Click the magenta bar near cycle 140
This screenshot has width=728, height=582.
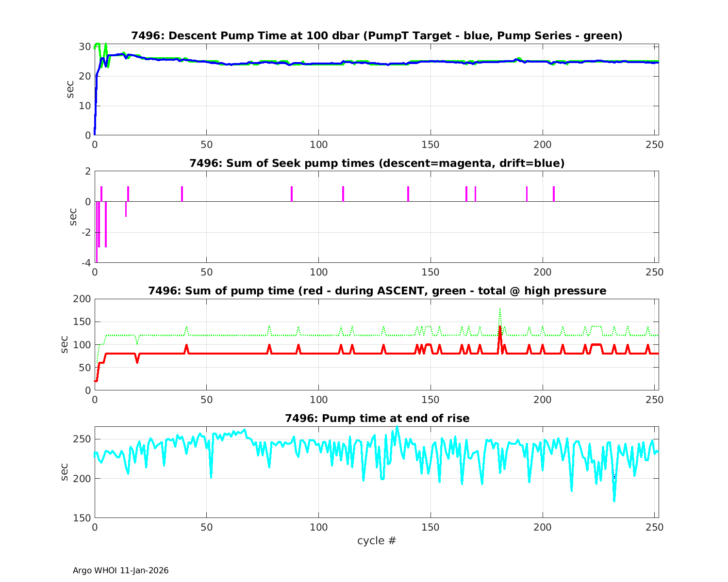(x=408, y=194)
